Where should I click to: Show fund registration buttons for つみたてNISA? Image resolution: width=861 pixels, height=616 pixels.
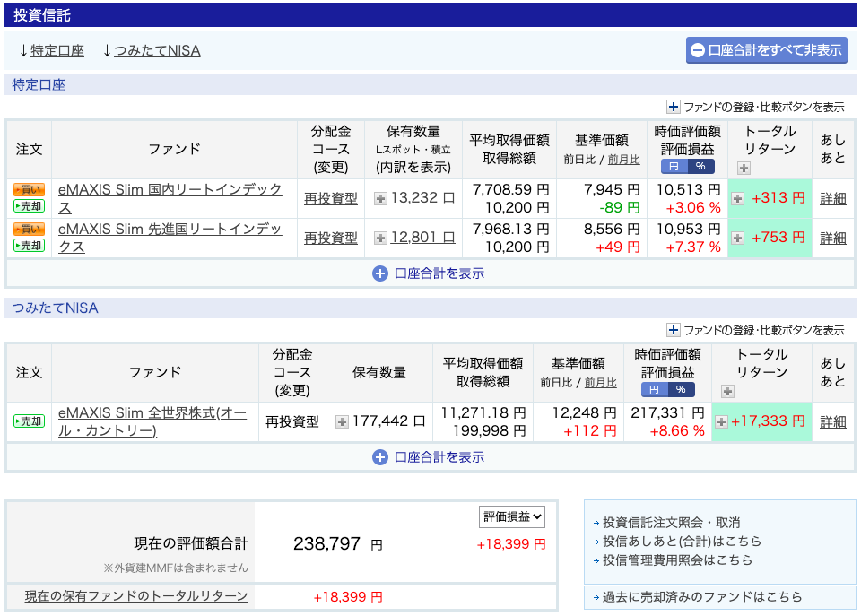[x=755, y=330]
